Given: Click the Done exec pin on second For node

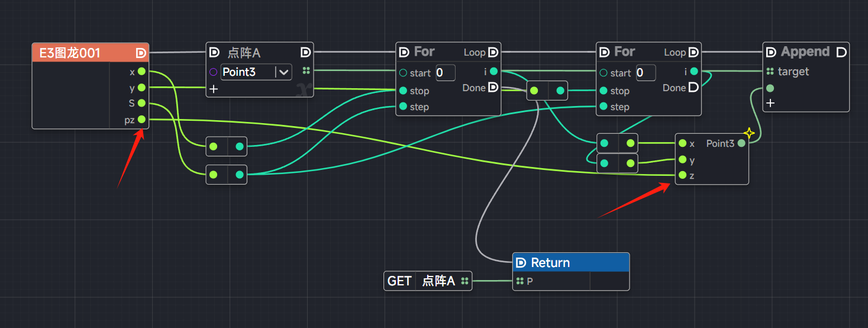Looking at the screenshot, I should pyautogui.click(x=693, y=88).
